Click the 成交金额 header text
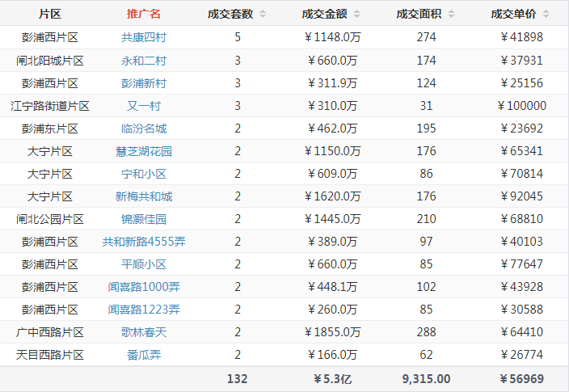This screenshot has height=392, width=569. pyautogui.click(x=324, y=15)
